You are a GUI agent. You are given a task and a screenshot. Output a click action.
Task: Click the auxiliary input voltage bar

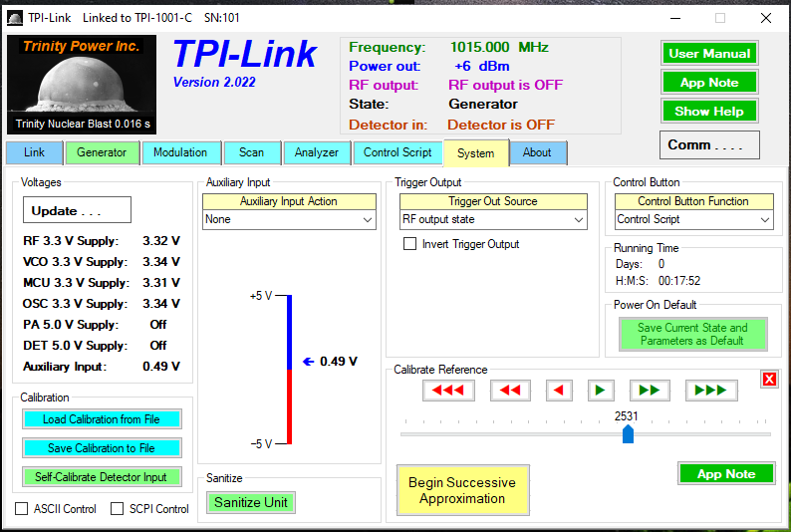tap(290, 370)
